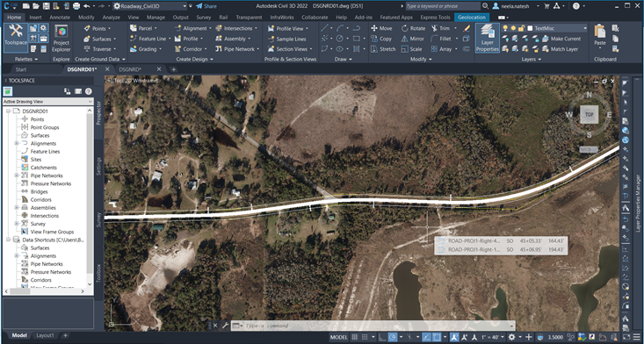Screen dimensions: 644x344
Task: Switch to the Annotate ribbon tab
Action: click(60, 18)
